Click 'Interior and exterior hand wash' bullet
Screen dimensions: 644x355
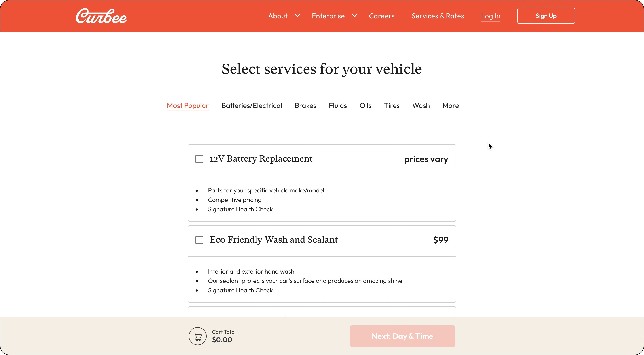pyautogui.click(x=251, y=272)
